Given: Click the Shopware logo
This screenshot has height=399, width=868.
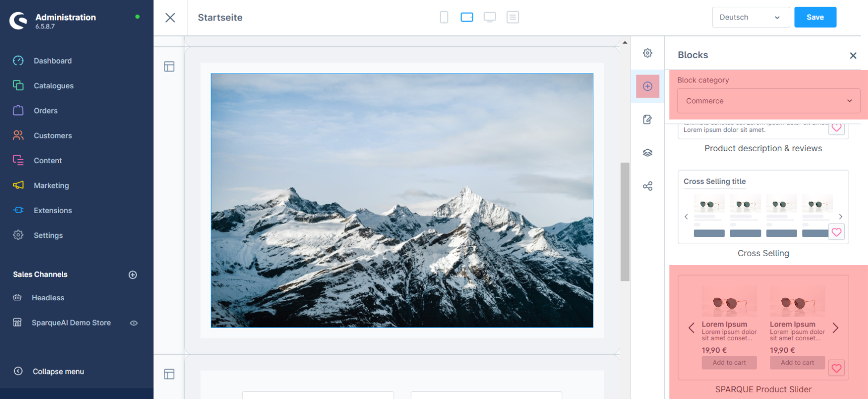Looking at the screenshot, I should pyautogui.click(x=18, y=20).
